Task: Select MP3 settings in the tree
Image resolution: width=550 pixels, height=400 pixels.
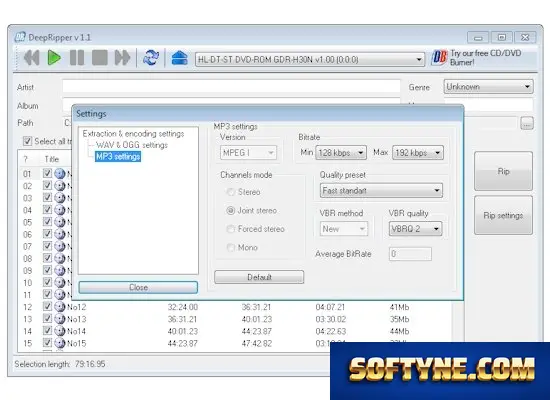Action: tap(118, 156)
